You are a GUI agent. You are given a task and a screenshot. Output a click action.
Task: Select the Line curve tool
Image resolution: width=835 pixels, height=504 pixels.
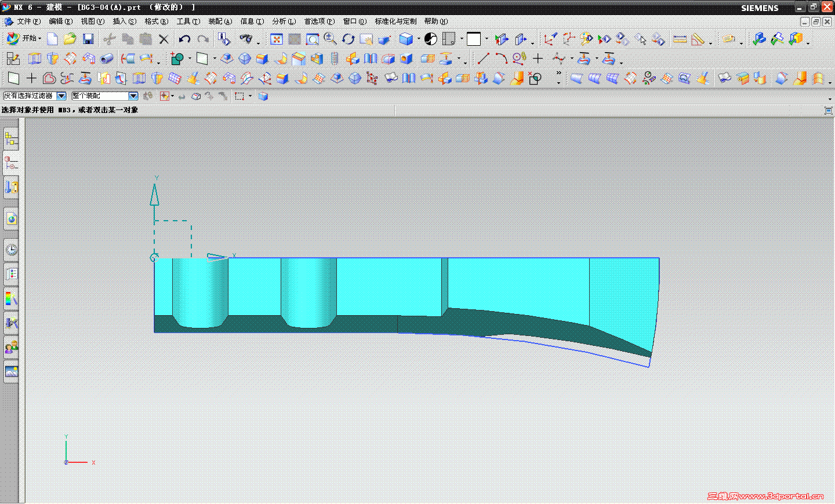(482, 59)
